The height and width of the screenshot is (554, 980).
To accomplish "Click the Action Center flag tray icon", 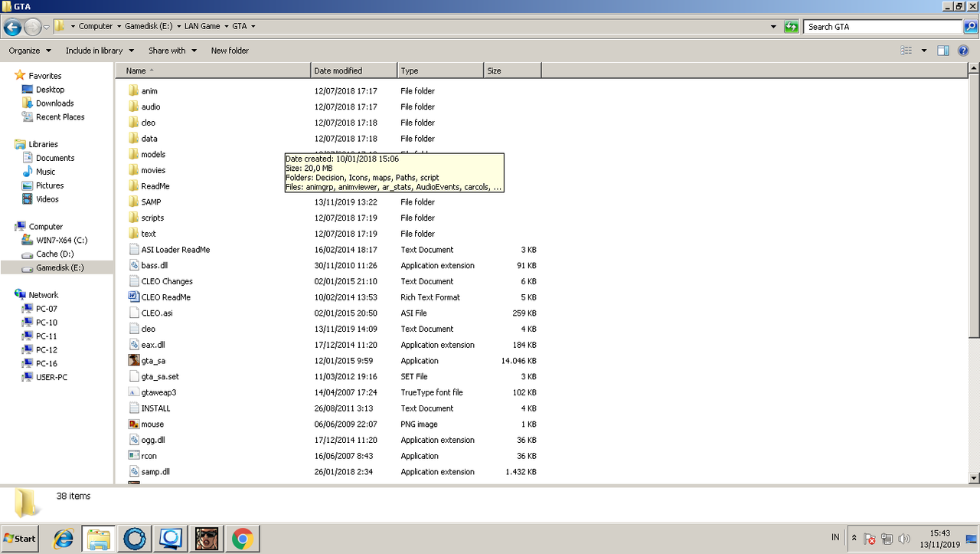I will coord(869,539).
